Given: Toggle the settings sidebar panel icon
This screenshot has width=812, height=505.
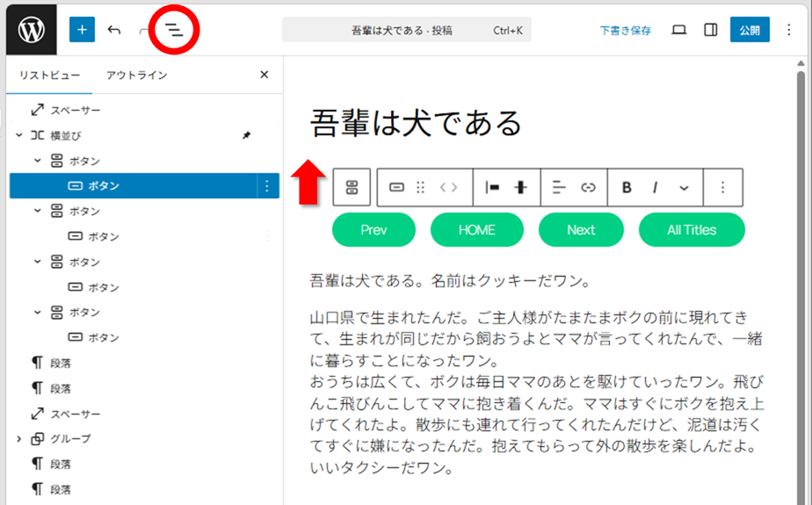Looking at the screenshot, I should (710, 30).
